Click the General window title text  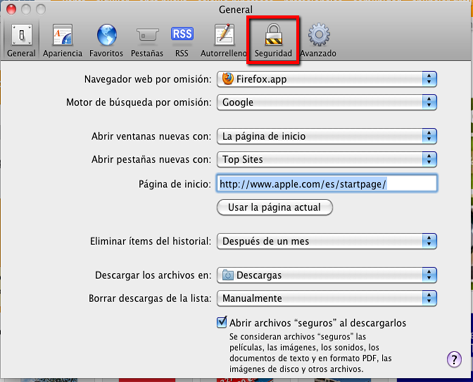(236, 9)
